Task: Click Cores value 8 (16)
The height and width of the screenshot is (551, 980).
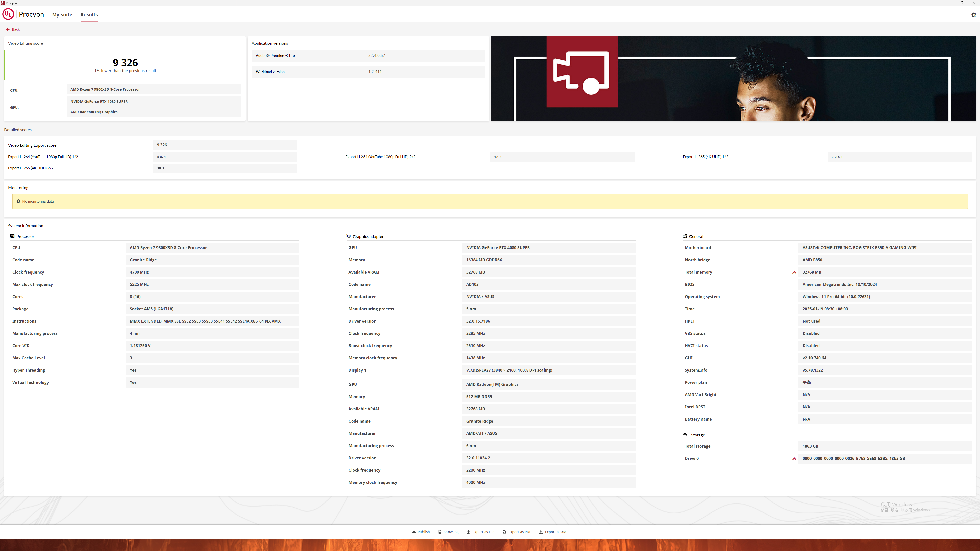Action: coord(212,297)
